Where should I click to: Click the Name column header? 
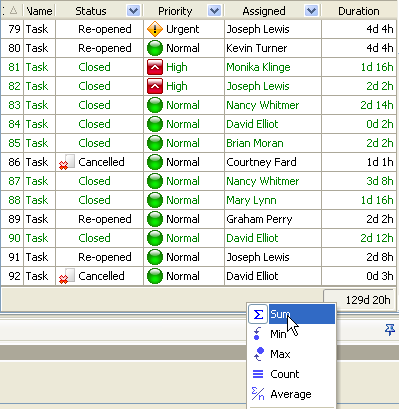pyautogui.click(x=39, y=11)
